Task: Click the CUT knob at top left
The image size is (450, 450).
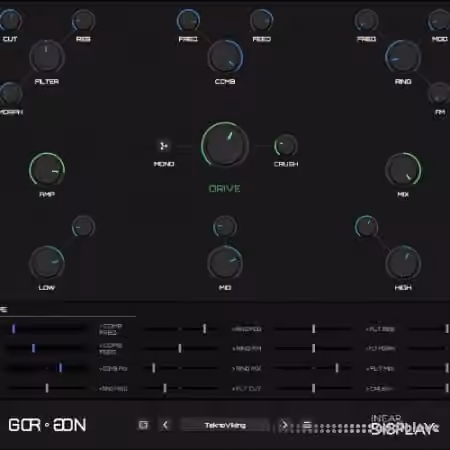Action: [10, 20]
